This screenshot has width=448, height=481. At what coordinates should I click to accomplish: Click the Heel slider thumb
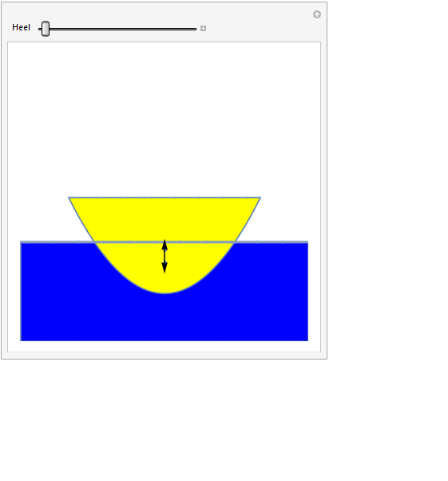point(46,29)
